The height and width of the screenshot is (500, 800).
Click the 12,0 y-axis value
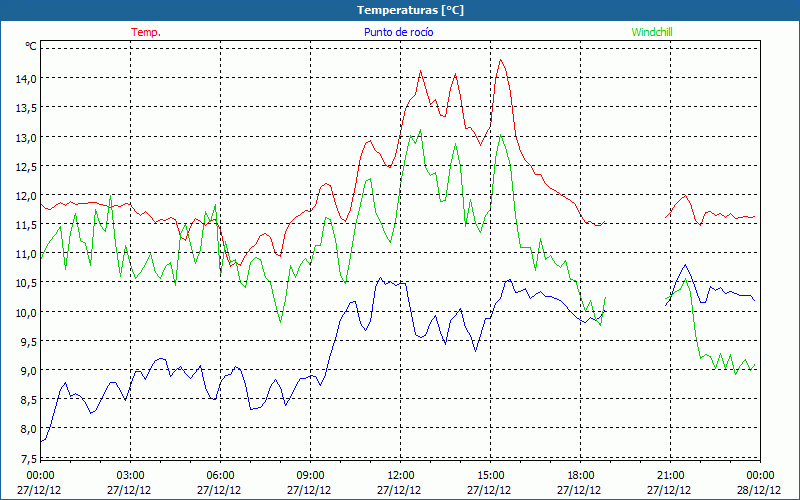pos(27,196)
